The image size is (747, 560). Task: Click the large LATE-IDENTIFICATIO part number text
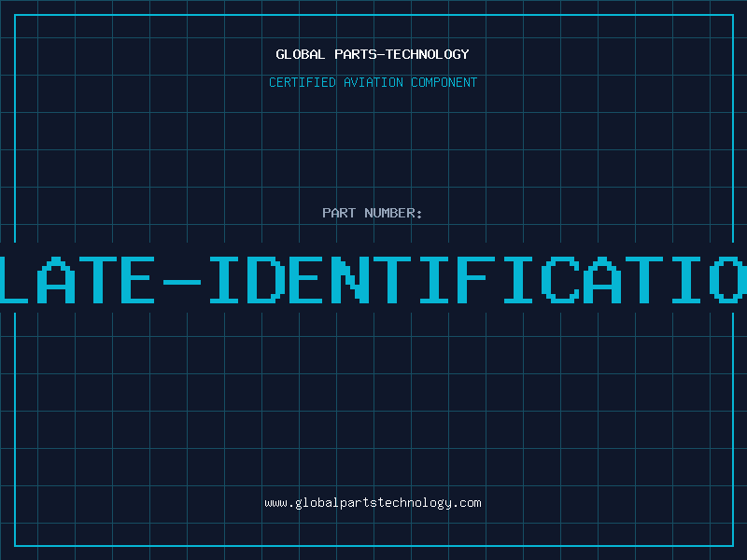tap(373, 279)
